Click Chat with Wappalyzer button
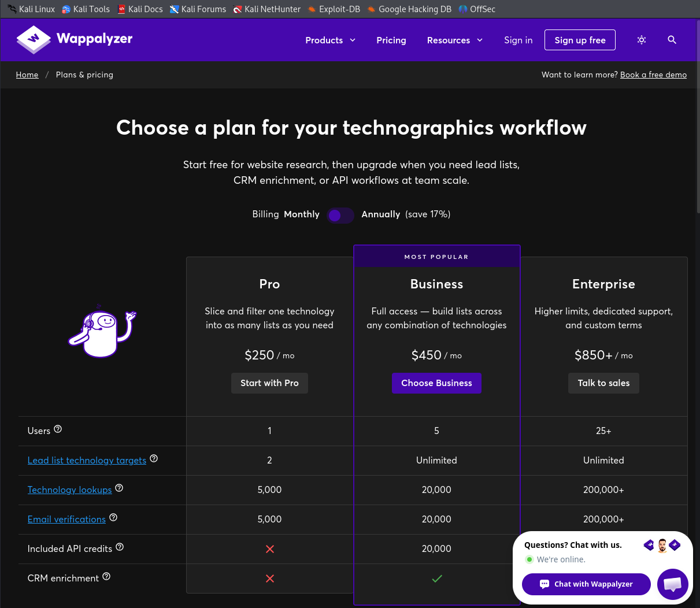Viewport: 700px width, 608px height. pos(586,584)
